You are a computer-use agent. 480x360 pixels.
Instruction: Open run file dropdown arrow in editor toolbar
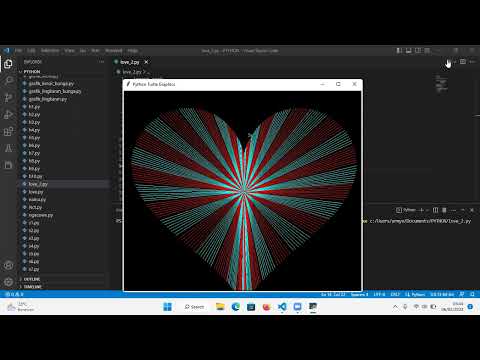tap(455, 62)
